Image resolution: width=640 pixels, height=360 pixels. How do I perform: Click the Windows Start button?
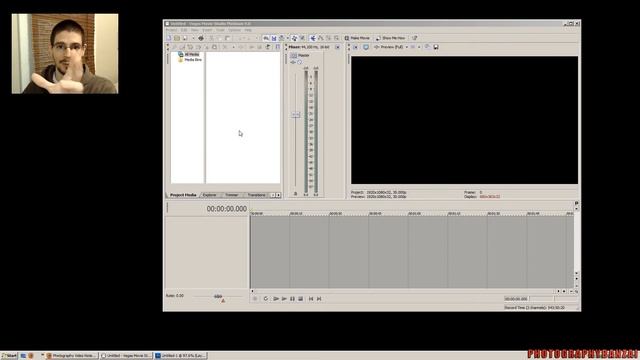tap(9, 356)
